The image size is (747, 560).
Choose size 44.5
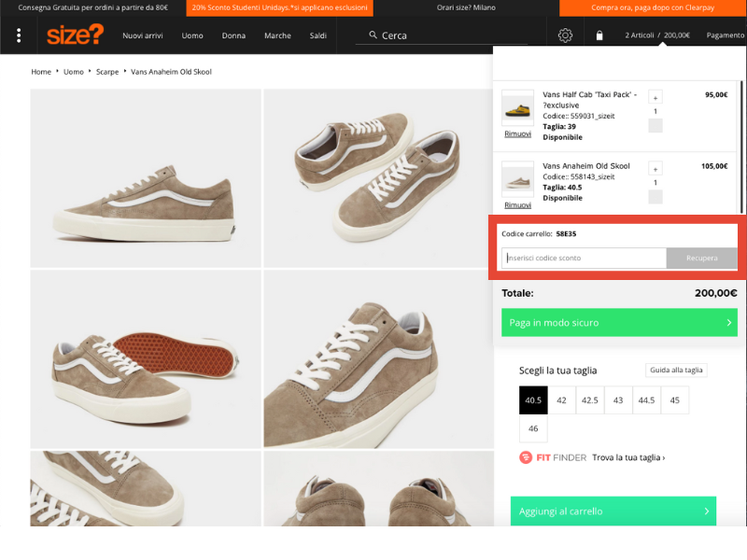(x=645, y=399)
